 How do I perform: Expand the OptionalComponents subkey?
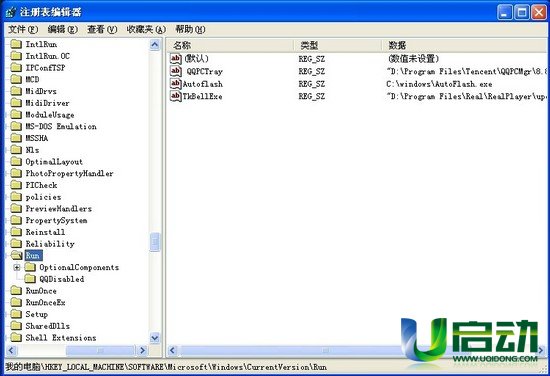(x=16, y=267)
